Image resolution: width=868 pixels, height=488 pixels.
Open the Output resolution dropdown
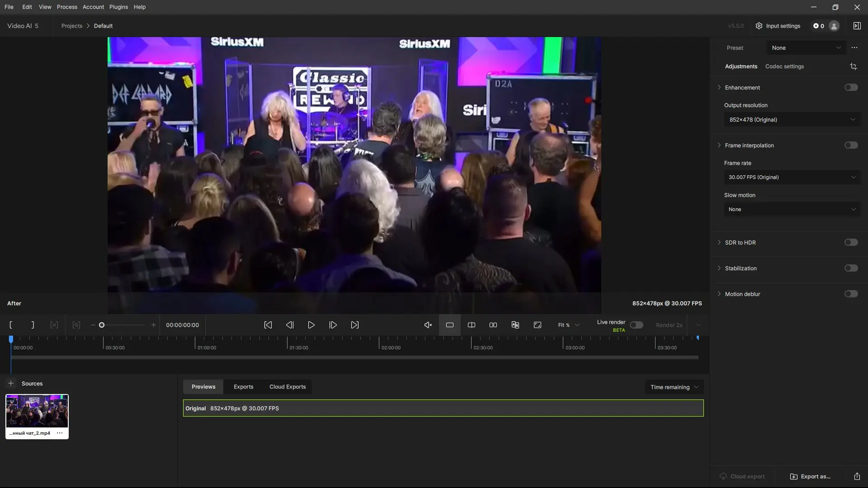[792, 120]
